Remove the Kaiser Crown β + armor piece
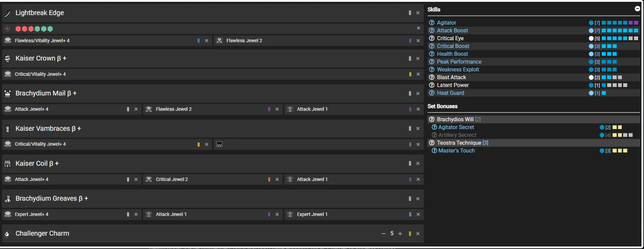This screenshot has width=644, height=249. tap(418, 59)
